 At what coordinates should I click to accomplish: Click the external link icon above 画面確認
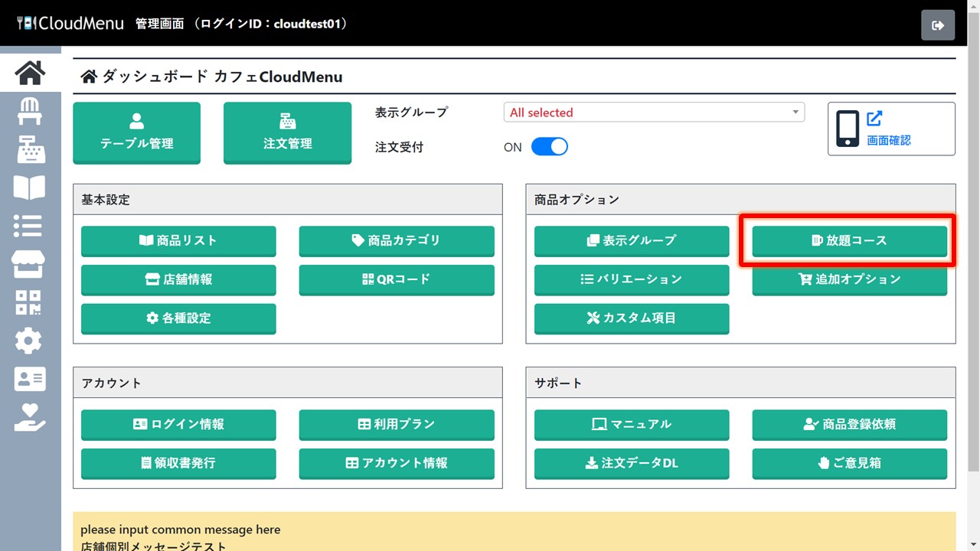point(874,119)
